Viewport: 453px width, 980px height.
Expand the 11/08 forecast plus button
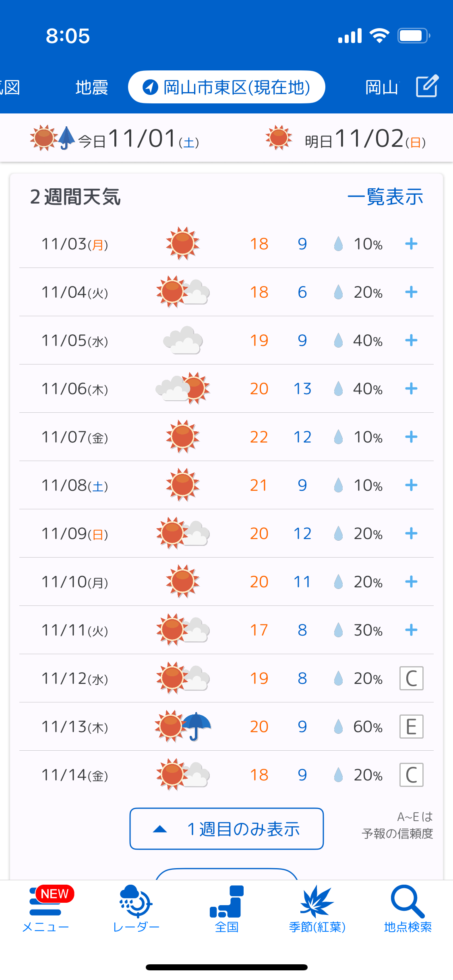411,485
